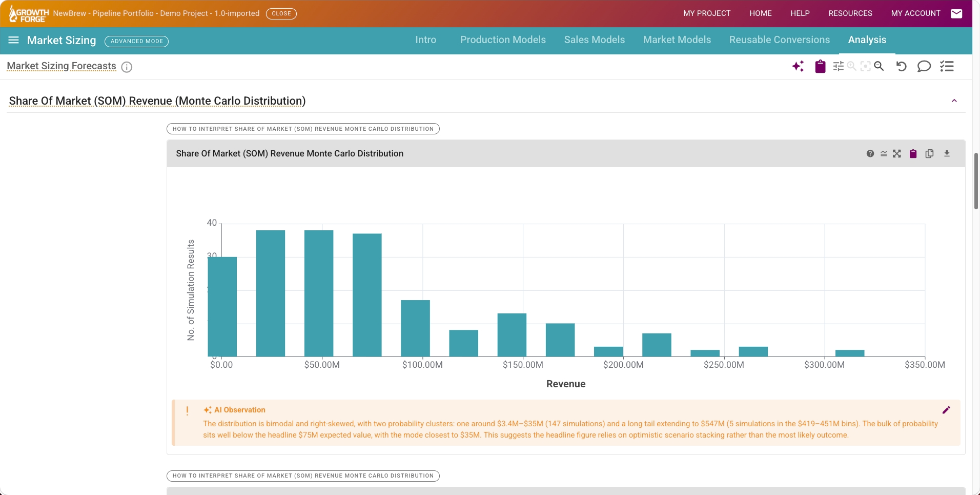The image size is (980, 495).
Task: Switch to Market Models tab
Action: click(x=677, y=40)
